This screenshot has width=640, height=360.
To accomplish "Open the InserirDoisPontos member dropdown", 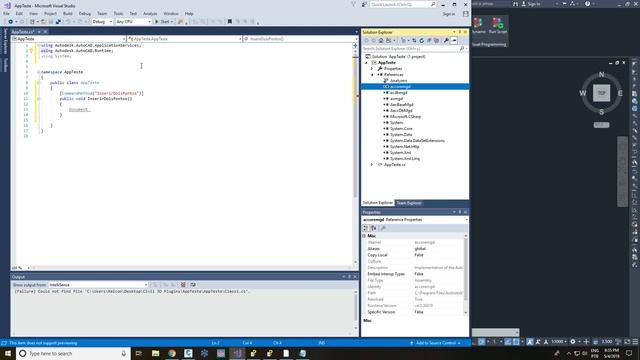I will pyautogui.click(x=300, y=39).
